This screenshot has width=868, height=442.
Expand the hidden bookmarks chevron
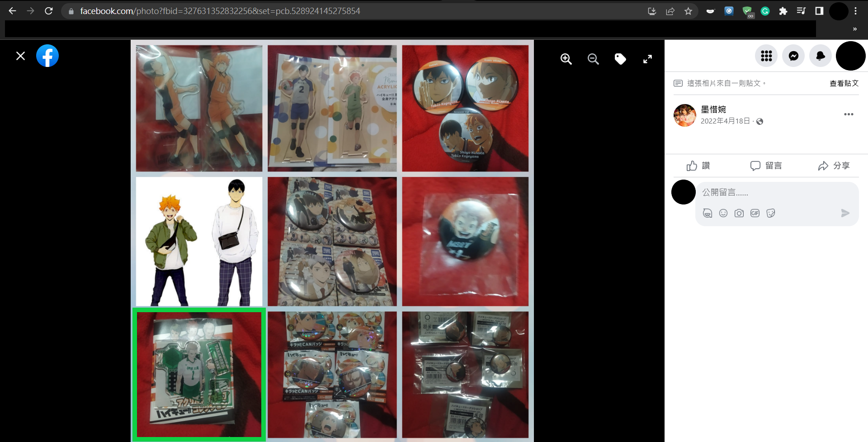[854, 29]
